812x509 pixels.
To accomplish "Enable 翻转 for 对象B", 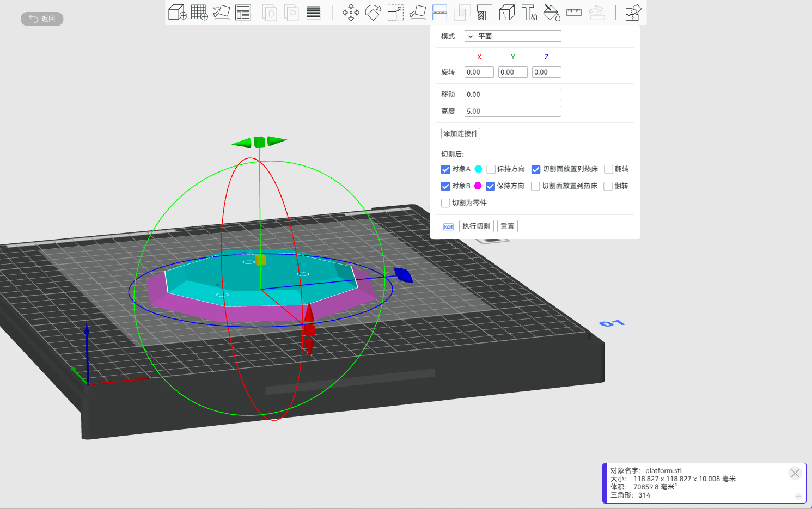I will (x=608, y=186).
